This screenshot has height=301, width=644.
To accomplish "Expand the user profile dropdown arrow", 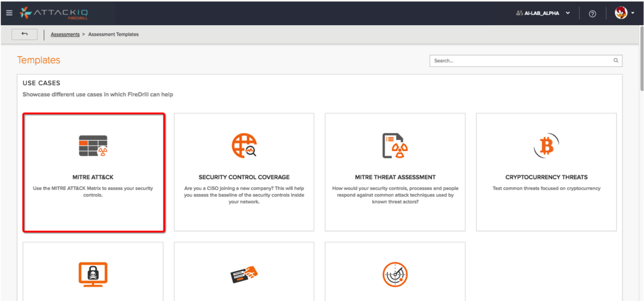I will click(x=634, y=13).
